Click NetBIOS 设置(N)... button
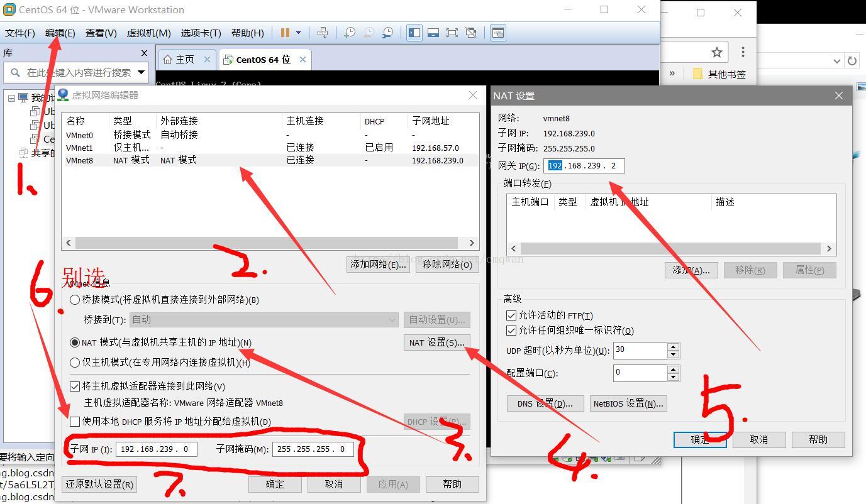Image resolution: width=866 pixels, height=504 pixels. (x=628, y=403)
